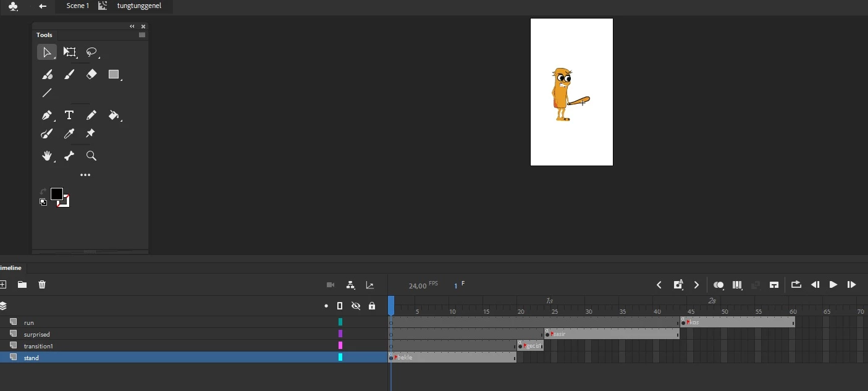The width and height of the screenshot is (868, 391).
Task: Select the Fluid Brush tool
Action: [x=47, y=74]
